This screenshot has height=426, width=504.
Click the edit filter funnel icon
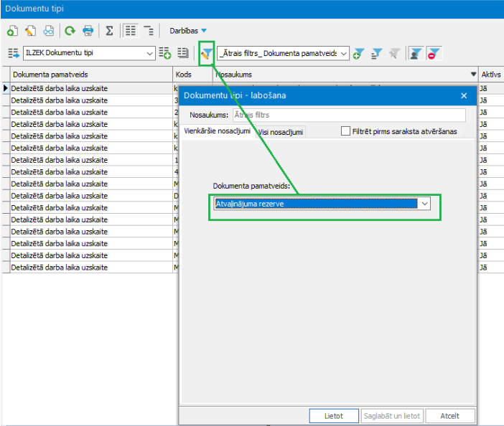click(x=206, y=53)
